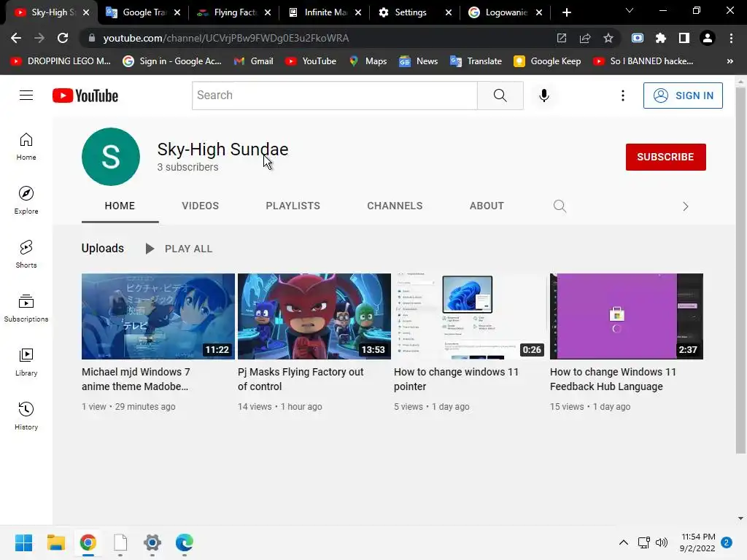Expand system tray hidden icons
Image resolution: width=747 pixels, height=560 pixels.
pos(623,542)
